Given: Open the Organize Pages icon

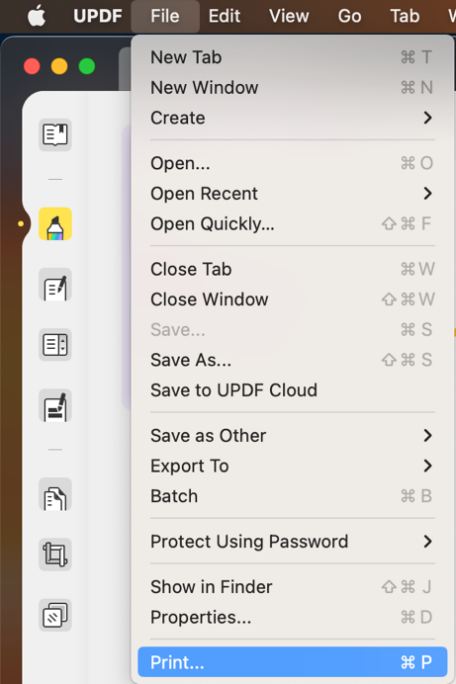Looking at the screenshot, I should tap(55, 494).
